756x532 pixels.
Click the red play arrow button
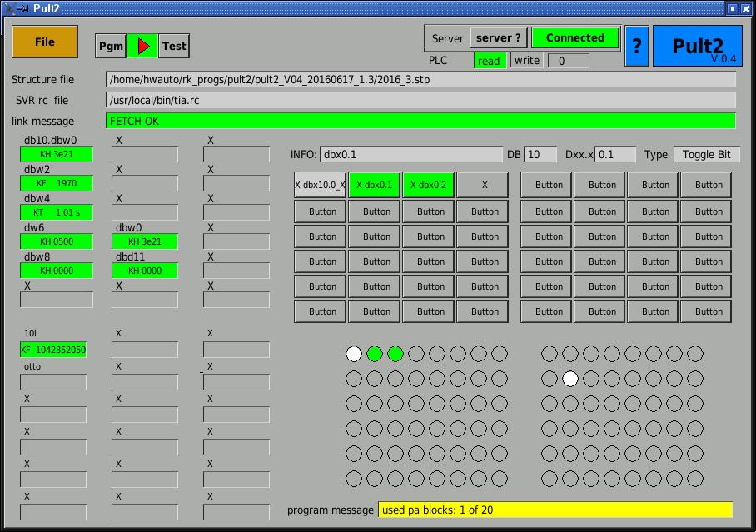pyautogui.click(x=142, y=47)
